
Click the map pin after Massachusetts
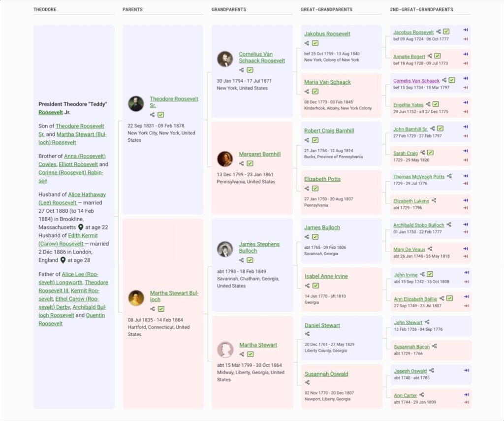pyautogui.click(x=81, y=227)
